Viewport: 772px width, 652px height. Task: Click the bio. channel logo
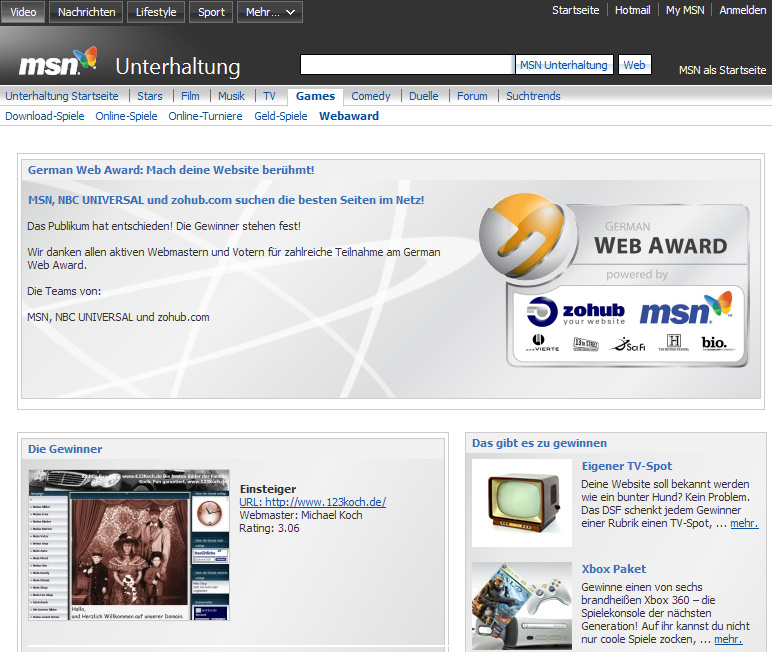[x=717, y=343]
